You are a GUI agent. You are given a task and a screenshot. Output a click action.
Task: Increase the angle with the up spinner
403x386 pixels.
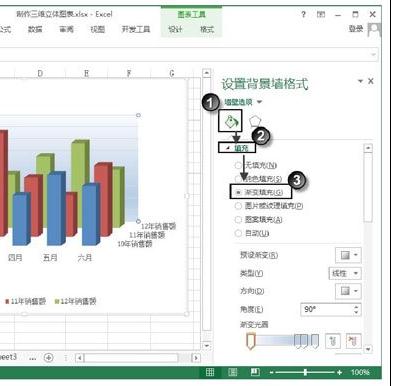[x=357, y=306]
